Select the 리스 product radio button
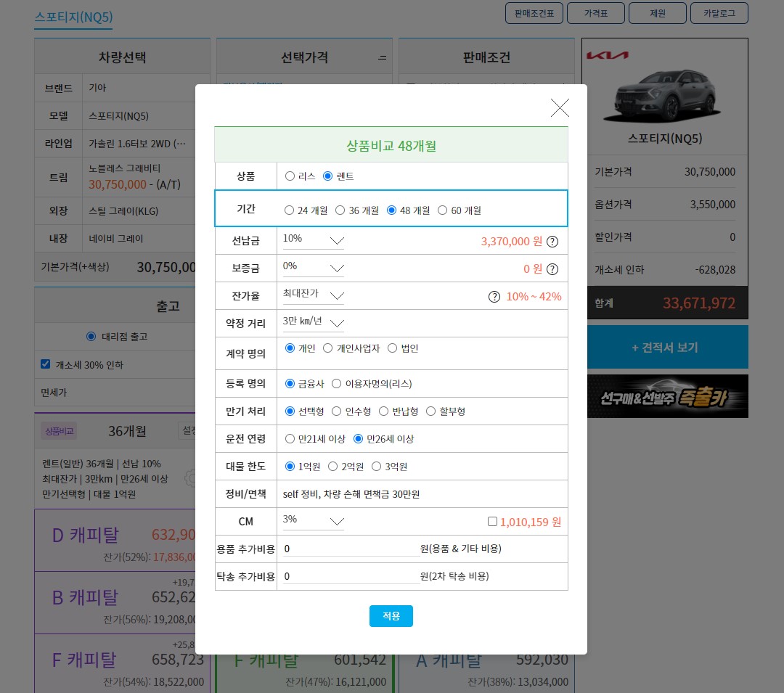This screenshot has height=693, width=784. pos(290,176)
